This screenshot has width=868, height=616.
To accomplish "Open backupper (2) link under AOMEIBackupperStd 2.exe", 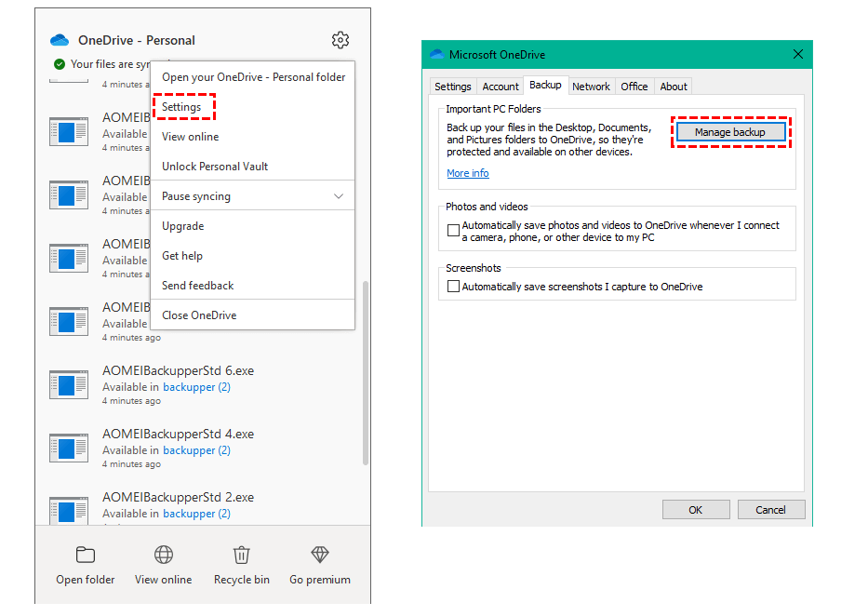I will tap(196, 513).
